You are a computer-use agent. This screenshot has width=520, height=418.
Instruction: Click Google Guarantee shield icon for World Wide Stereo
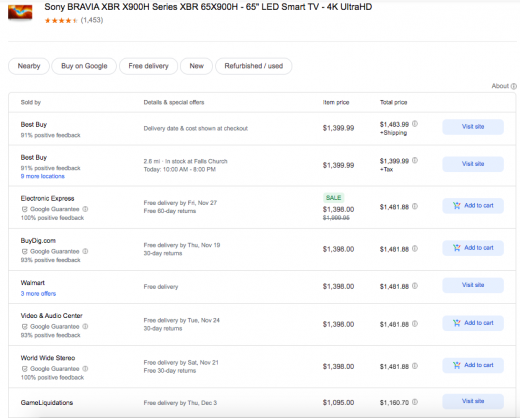coord(24,369)
